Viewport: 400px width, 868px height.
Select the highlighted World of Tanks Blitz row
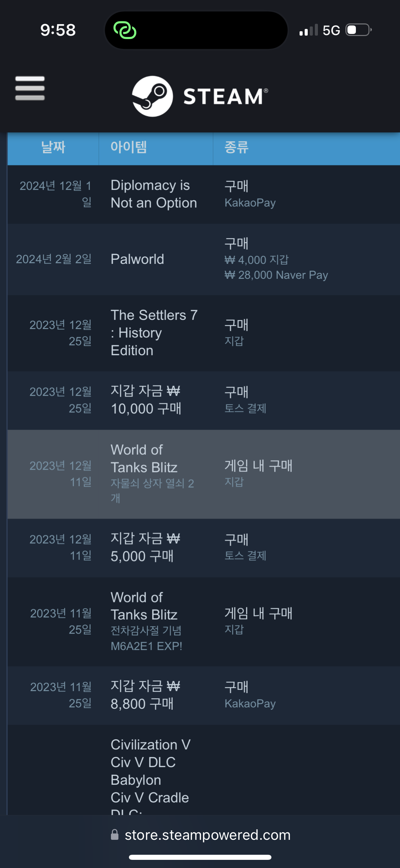pos(204,474)
